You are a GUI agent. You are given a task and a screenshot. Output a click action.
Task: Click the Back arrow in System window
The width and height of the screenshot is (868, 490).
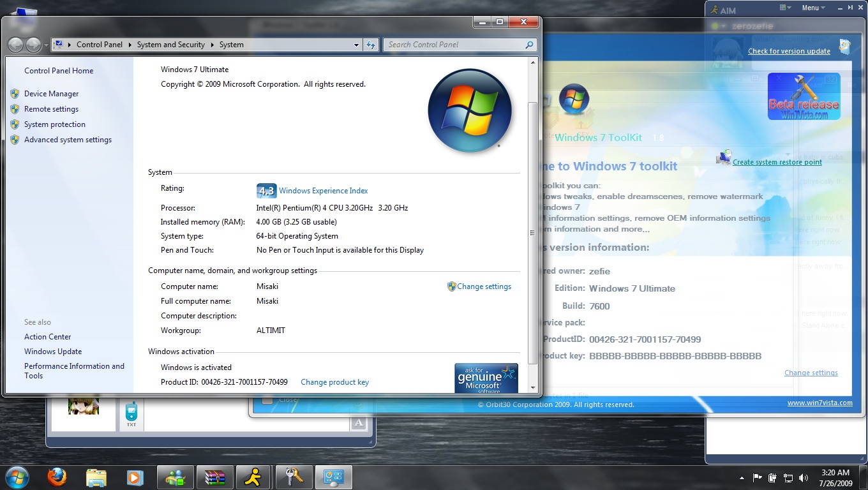click(x=15, y=45)
